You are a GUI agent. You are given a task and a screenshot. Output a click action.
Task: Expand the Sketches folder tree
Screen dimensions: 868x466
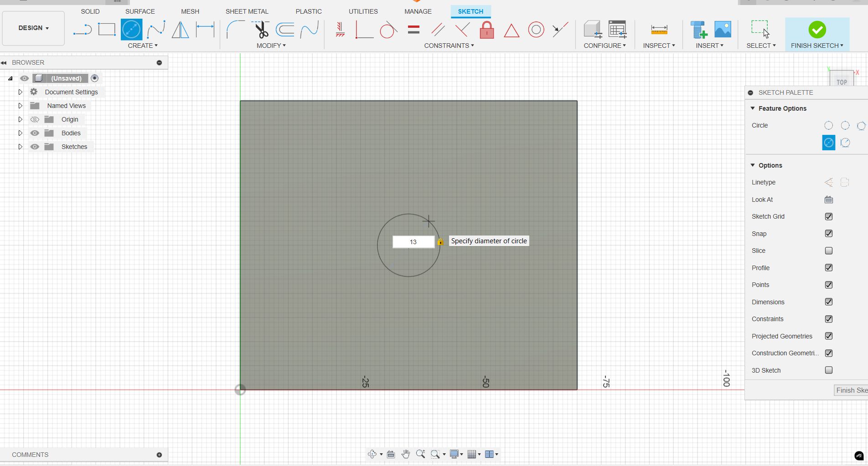pyautogui.click(x=20, y=147)
